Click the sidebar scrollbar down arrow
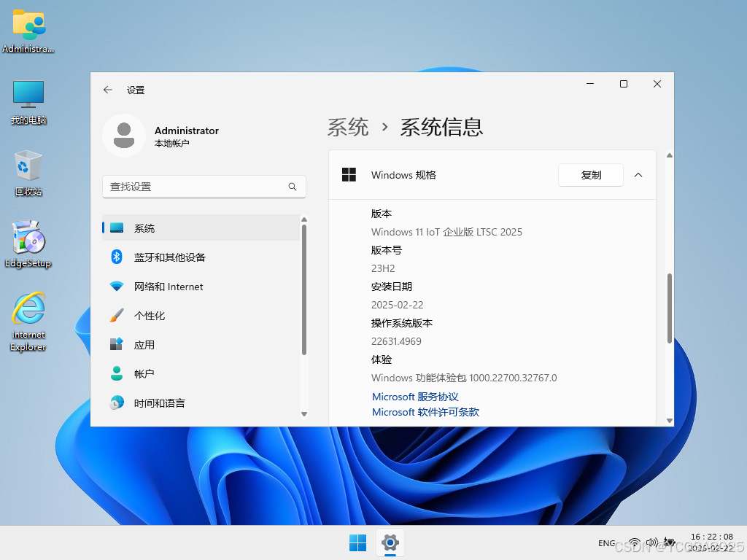The height and width of the screenshot is (560, 747). 304,414
